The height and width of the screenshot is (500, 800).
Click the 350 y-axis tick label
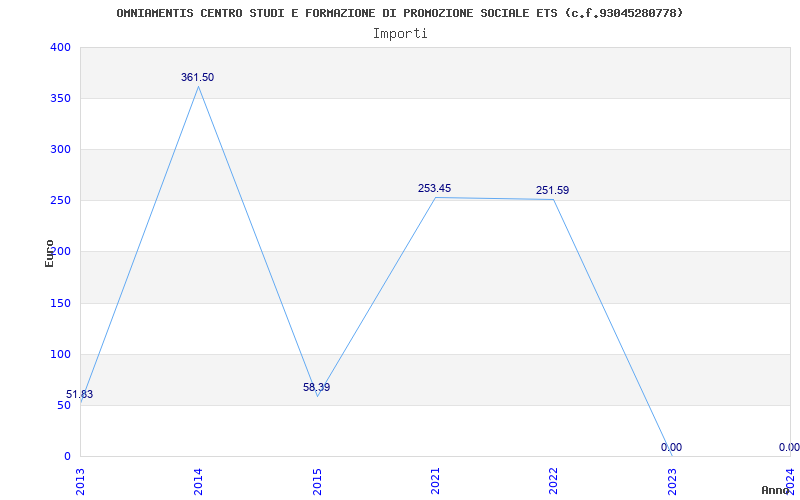tap(60, 98)
